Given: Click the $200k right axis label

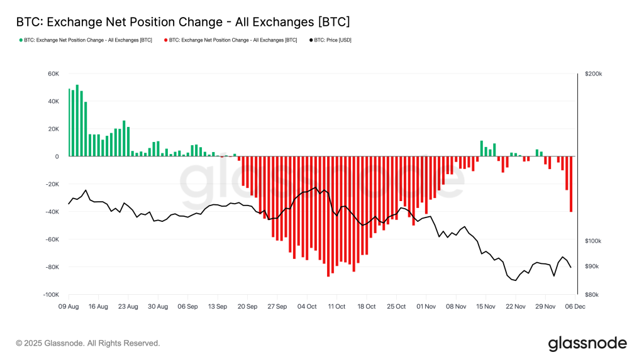Looking at the screenshot, I should tap(593, 74).
